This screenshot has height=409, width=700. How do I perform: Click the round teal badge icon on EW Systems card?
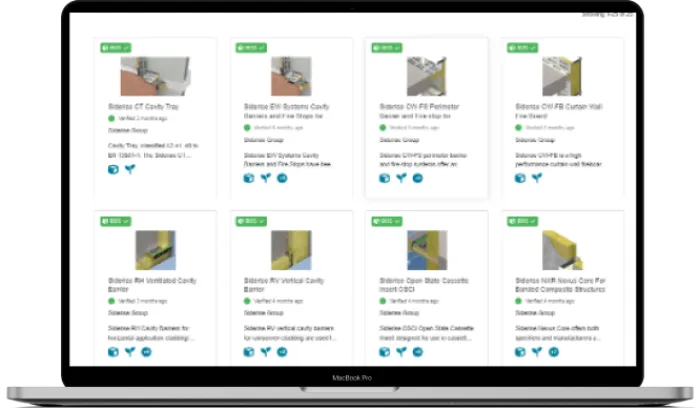282,178
